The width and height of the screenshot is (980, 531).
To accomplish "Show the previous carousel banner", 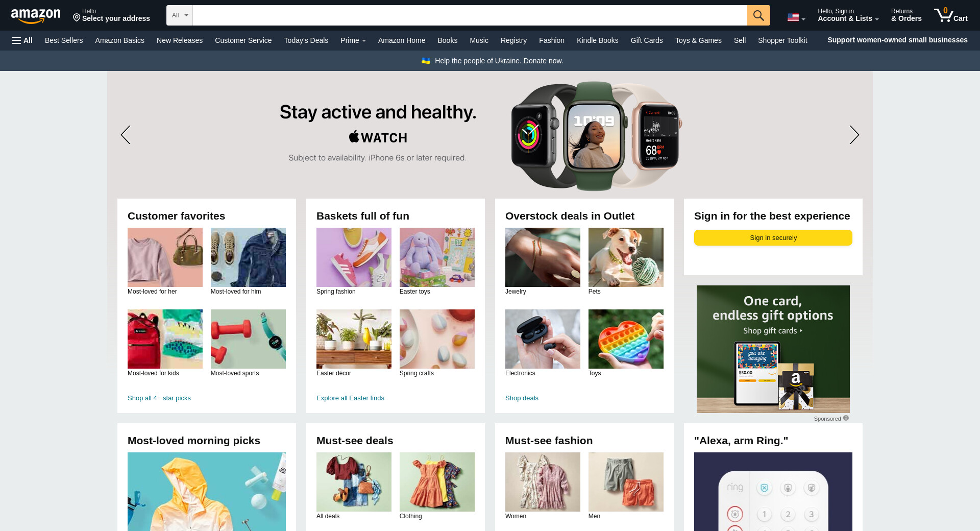I will pos(126,135).
